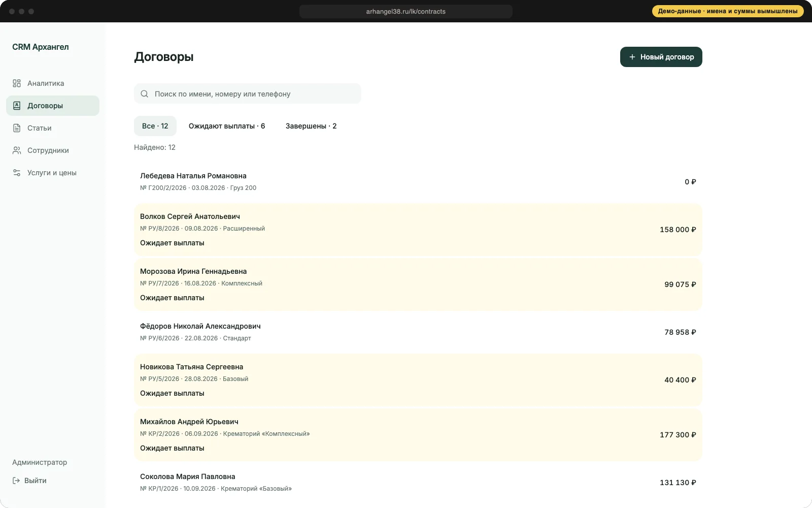Image resolution: width=812 pixels, height=508 pixels.
Task: Open contract of Лебедева Наталья Романовна
Action: coord(418,182)
